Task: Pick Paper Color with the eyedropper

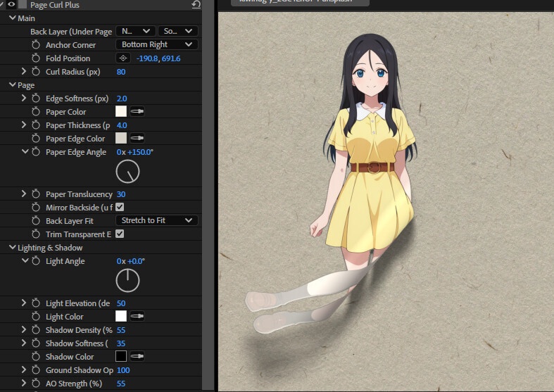Action: pos(137,112)
